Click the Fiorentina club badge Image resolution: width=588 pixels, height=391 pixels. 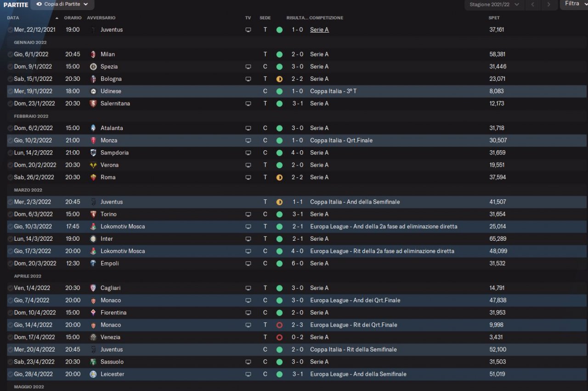point(93,312)
